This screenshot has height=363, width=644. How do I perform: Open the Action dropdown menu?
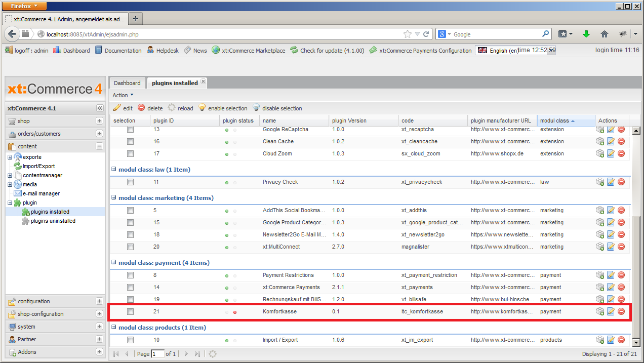coord(123,95)
